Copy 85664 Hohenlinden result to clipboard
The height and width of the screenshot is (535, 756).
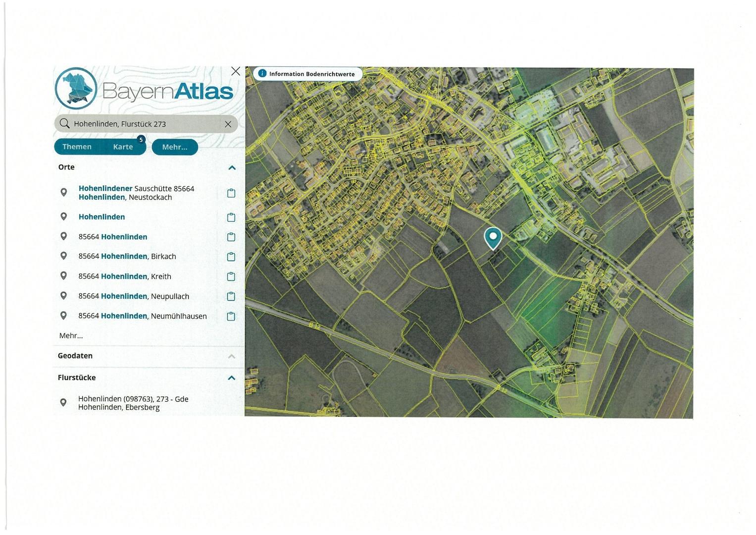pyautogui.click(x=231, y=237)
